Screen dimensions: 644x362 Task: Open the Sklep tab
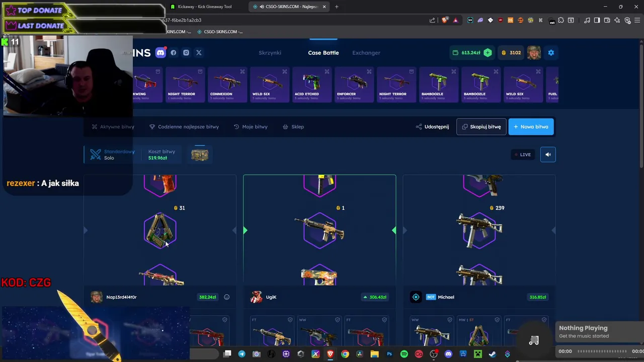click(293, 127)
